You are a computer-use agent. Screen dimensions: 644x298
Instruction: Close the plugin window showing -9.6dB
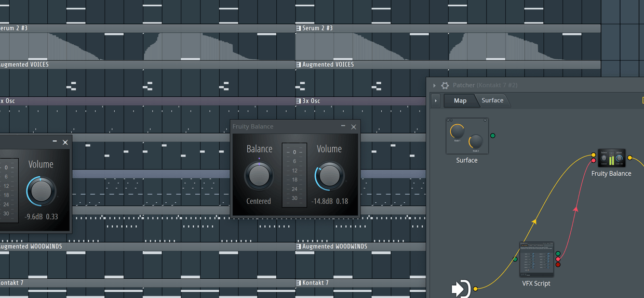pos(65,142)
